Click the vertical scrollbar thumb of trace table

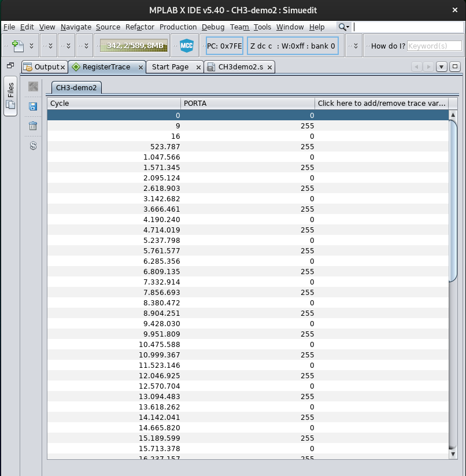click(453, 201)
